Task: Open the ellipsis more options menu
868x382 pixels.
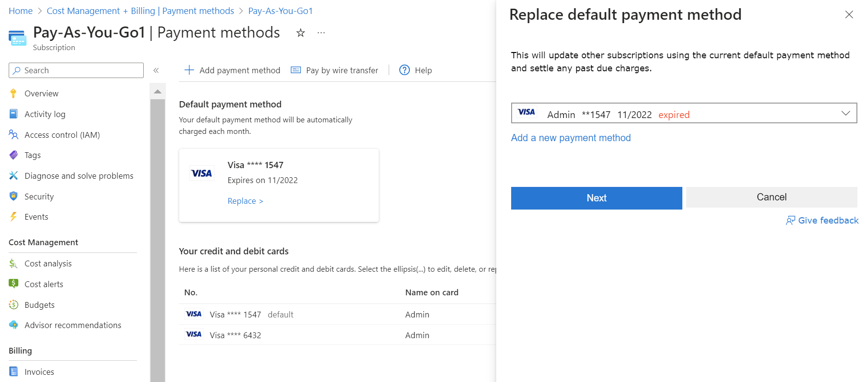Action: point(321,33)
